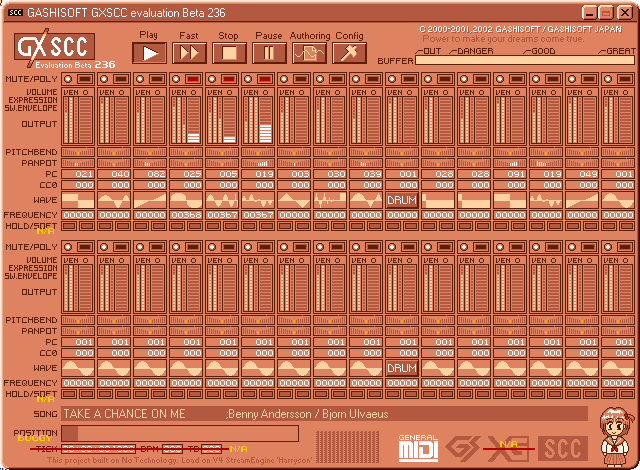Start playback with the Play button
Image resolution: width=640 pixels, height=470 pixels.
pyautogui.click(x=150, y=53)
